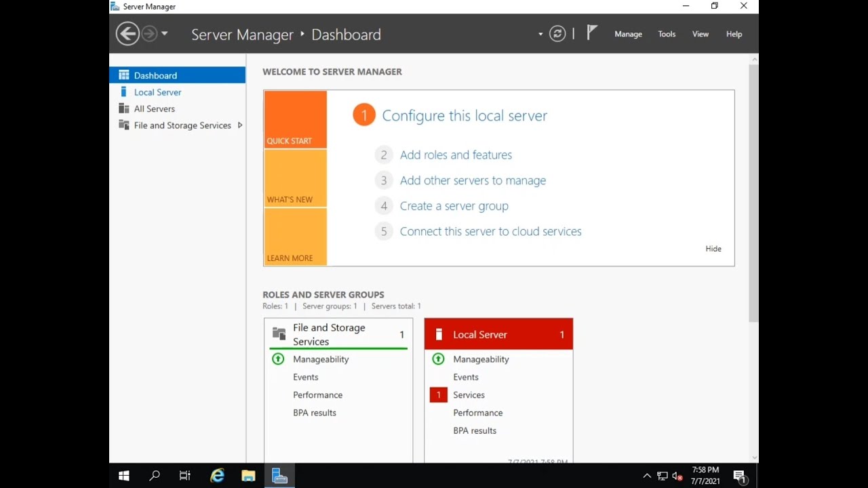Expand File and Storage Services arrow
This screenshot has width=868, height=488.
point(239,125)
